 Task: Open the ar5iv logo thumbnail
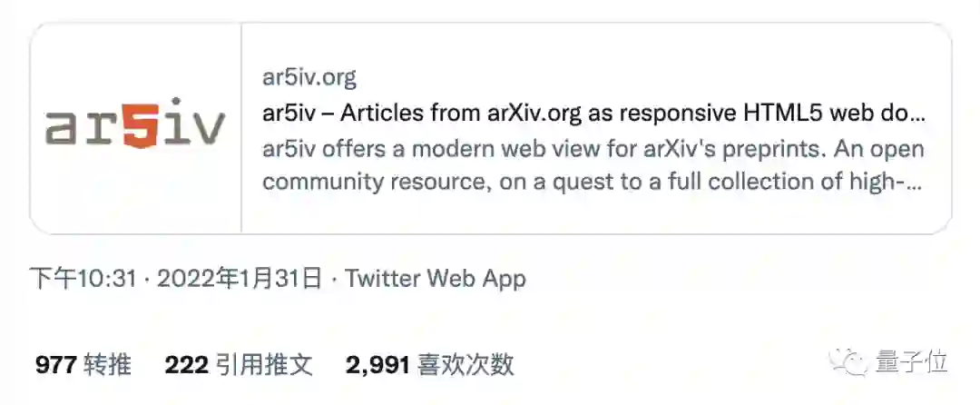[x=135, y=129]
